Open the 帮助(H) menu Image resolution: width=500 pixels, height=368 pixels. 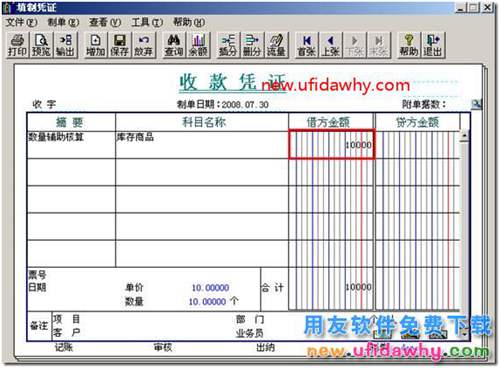pyautogui.click(x=188, y=22)
